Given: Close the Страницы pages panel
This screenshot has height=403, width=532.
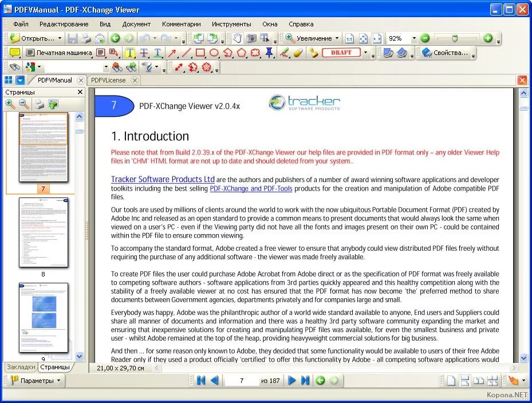Looking at the screenshot, I should pyautogui.click(x=80, y=92).
